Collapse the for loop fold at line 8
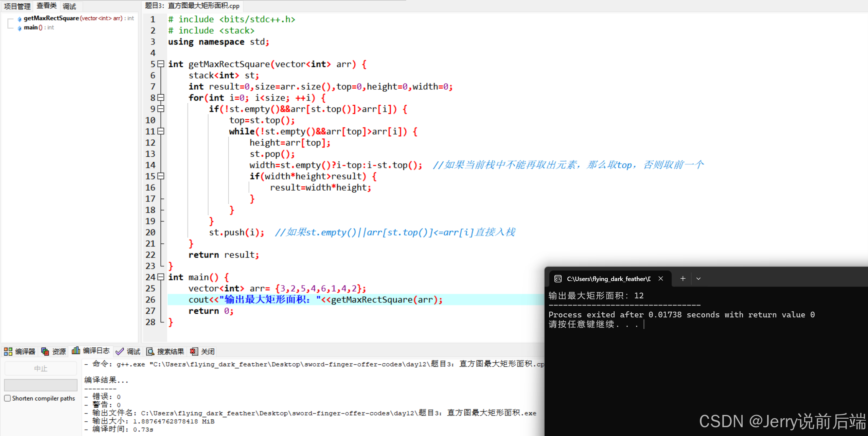 161,98
